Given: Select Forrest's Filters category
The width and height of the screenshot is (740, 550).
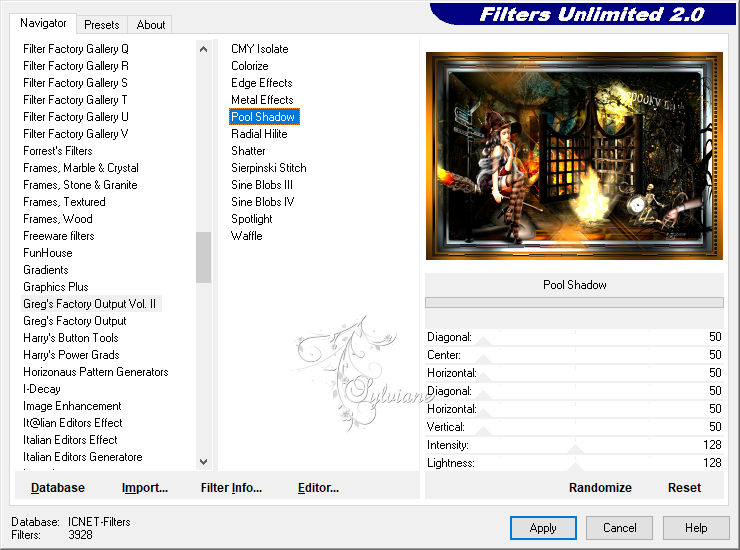Looking at the screenshot, I should [58, 151].
